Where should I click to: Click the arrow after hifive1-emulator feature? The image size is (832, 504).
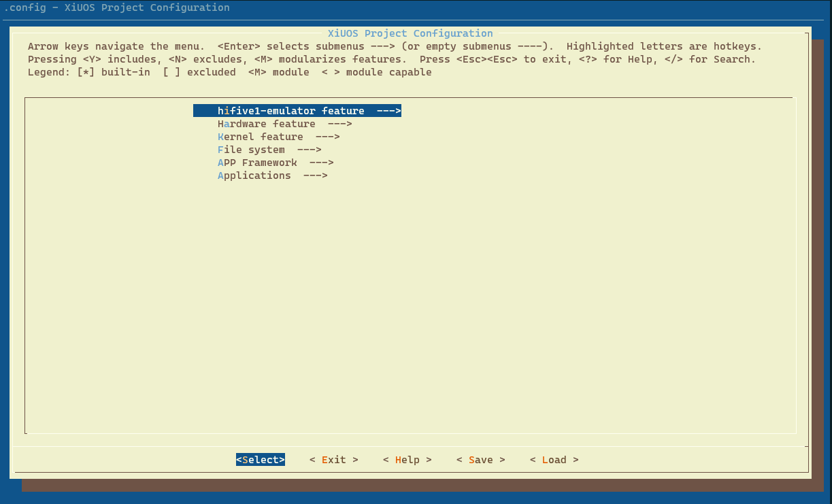pos(388,111)
